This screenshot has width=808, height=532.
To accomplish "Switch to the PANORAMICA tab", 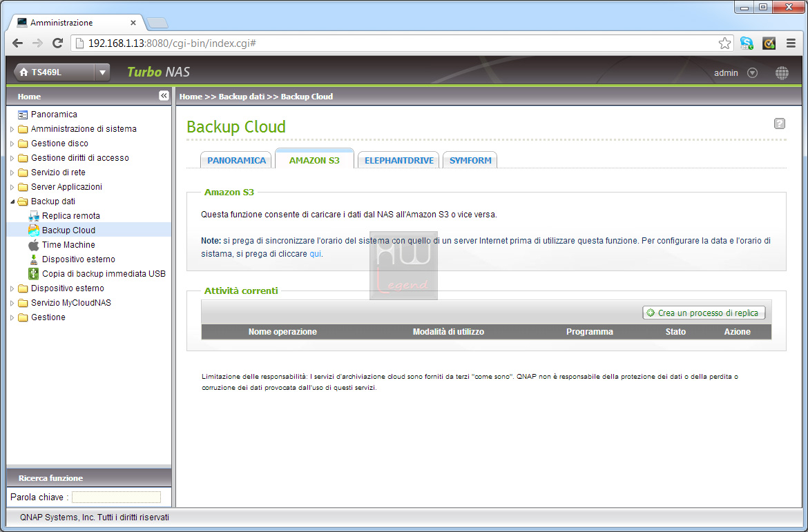I will [x=236, y=160].
